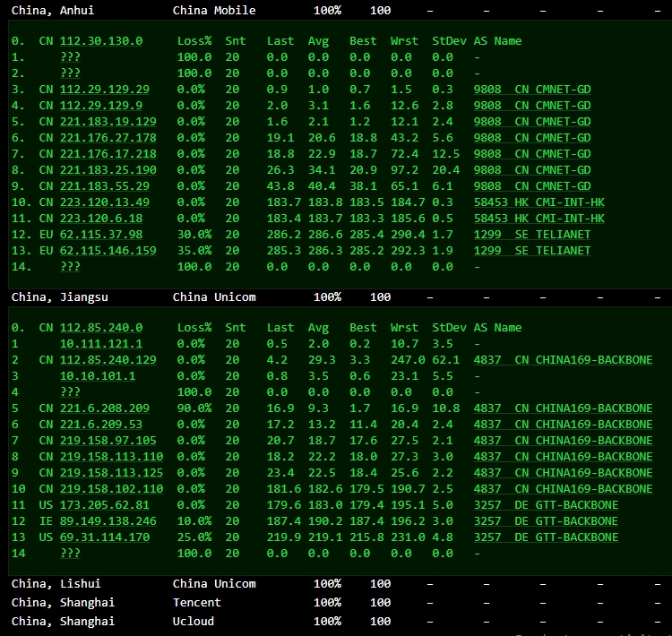Screen dimensions: 672x636
Task: Open IP link 112.85.240.0
Action: click(101, 328)
